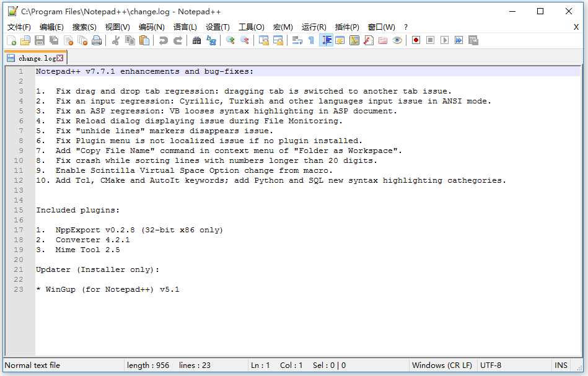Close the change.log tab with red X
The image size is (588, 376).
point(60,58)
